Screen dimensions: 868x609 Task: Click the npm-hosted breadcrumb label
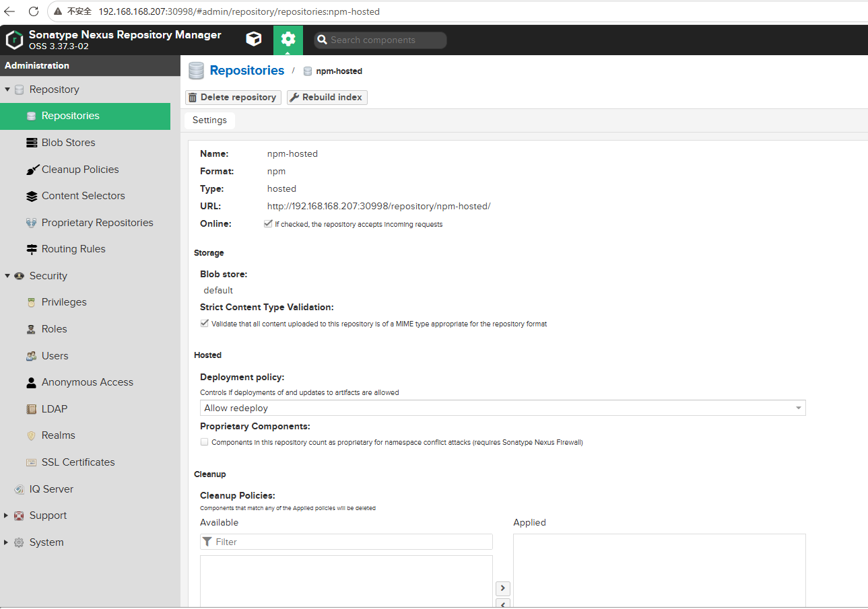pyautogui.click(x=339, y=71)
